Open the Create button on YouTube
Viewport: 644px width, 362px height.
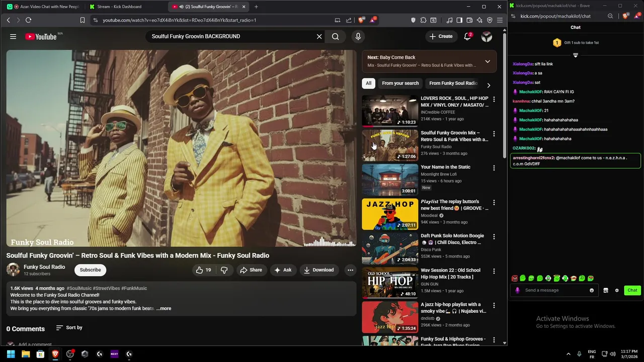441,36
